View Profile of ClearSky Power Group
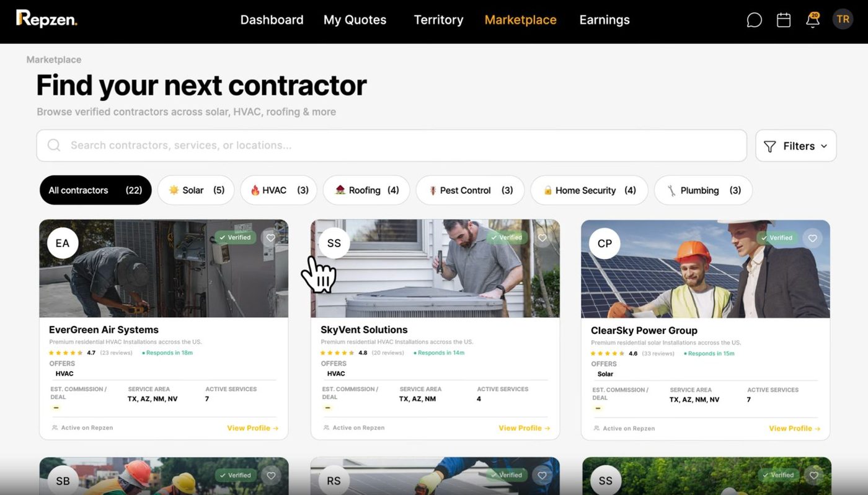This screenshot has height=495, width=868. point(794,429)
